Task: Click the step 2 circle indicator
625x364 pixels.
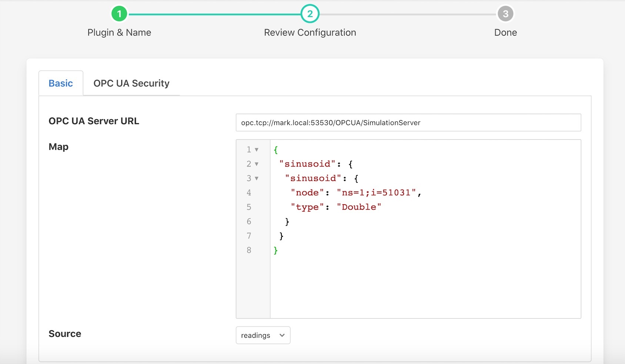Action: coord(310,14)
